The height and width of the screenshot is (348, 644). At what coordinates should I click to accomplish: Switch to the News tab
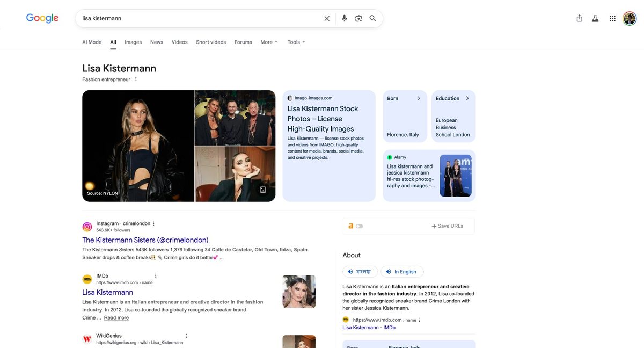tap(157, 42)
